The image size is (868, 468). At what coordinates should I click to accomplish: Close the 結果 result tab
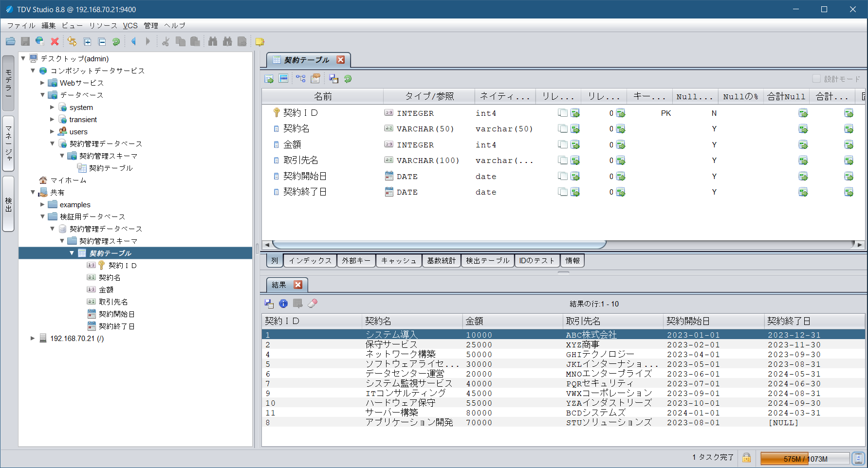(x=298, y=285)
